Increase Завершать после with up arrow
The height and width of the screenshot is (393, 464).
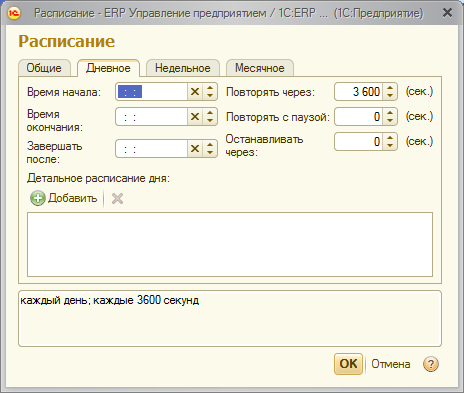[210, 145]
